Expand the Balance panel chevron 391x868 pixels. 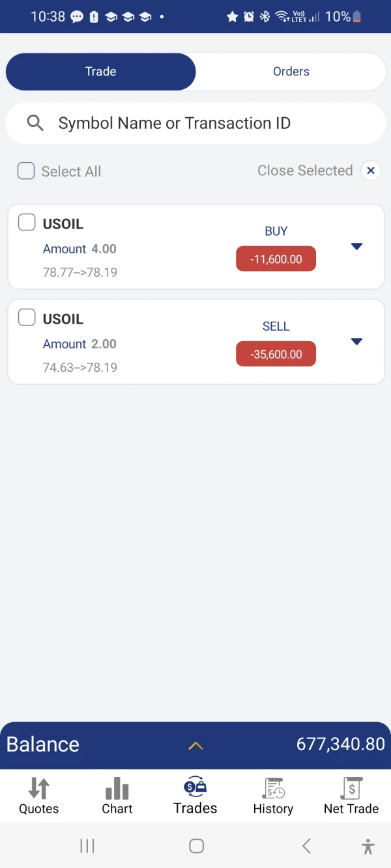195,746
